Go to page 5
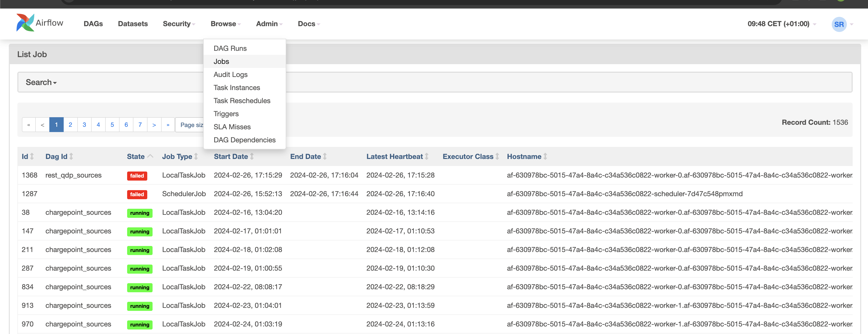 [x=112, y=125]
